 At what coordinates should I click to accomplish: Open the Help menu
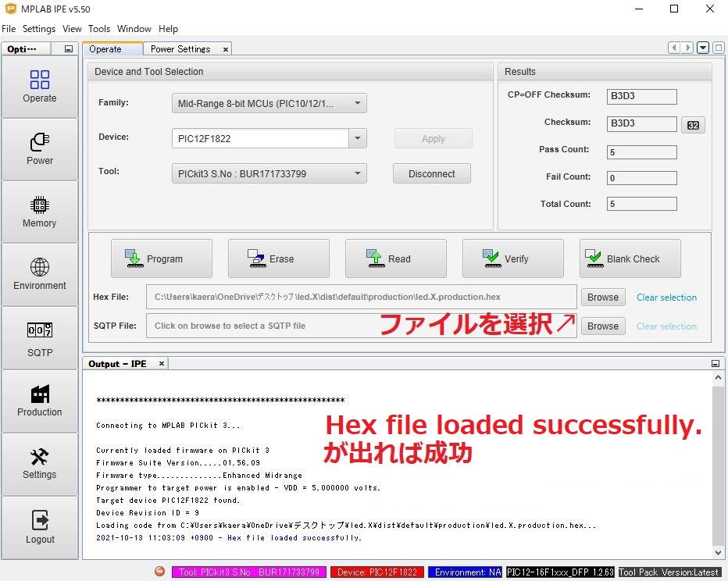[x=168, y=29]
